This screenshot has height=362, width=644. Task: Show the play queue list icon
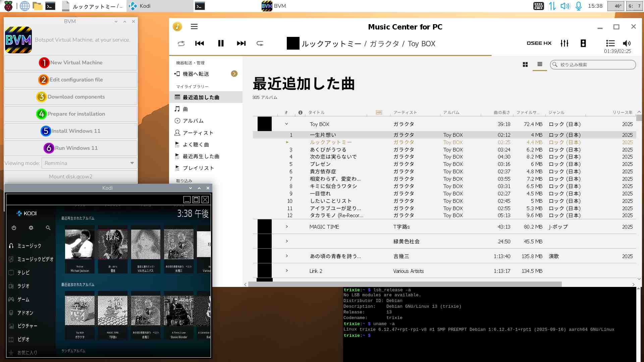[x=610, y=43]
